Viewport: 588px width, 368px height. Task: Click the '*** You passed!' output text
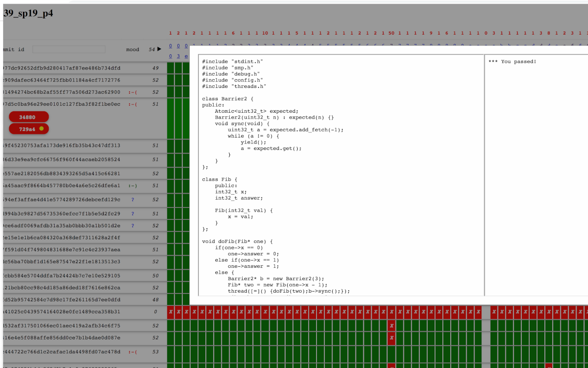[x=512, y=61]
